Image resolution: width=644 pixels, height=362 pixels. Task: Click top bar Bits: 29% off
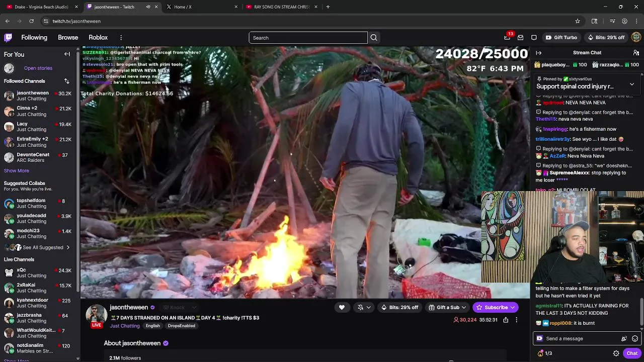tap(606, 38)
